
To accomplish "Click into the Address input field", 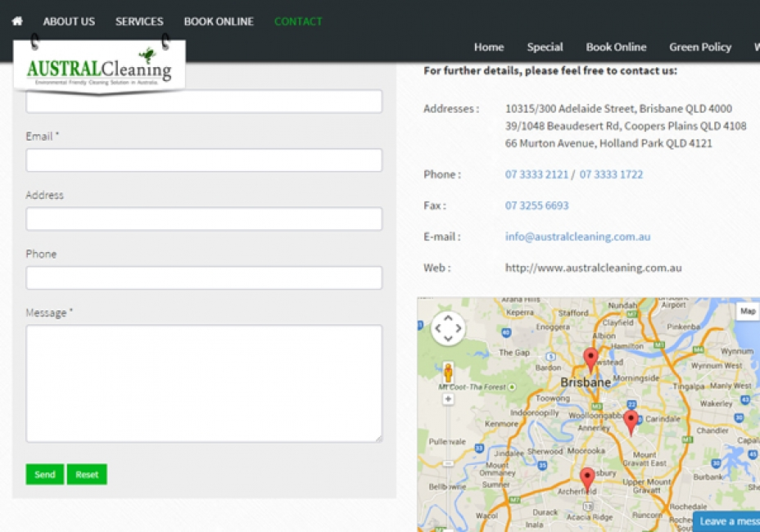I will click(x=204, y=219).
